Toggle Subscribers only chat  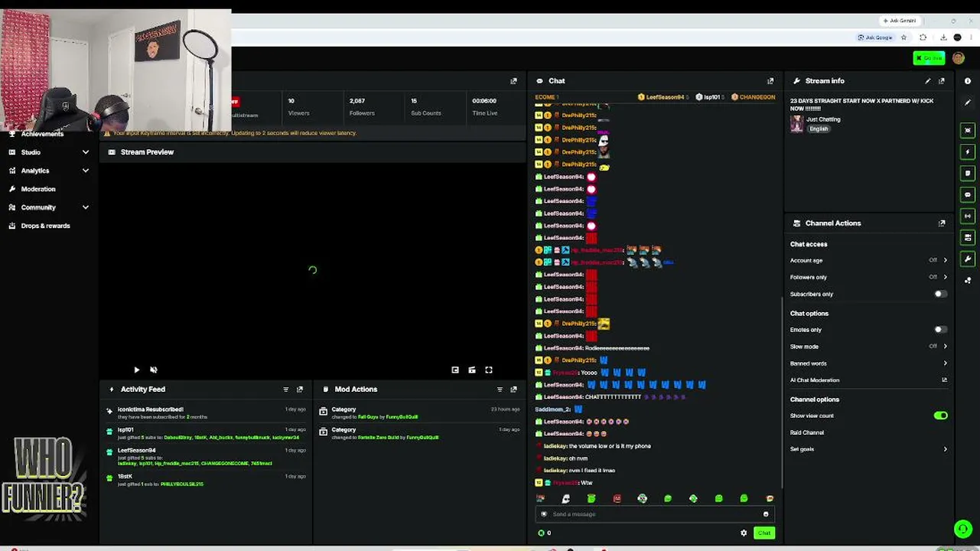pos(940,294)
